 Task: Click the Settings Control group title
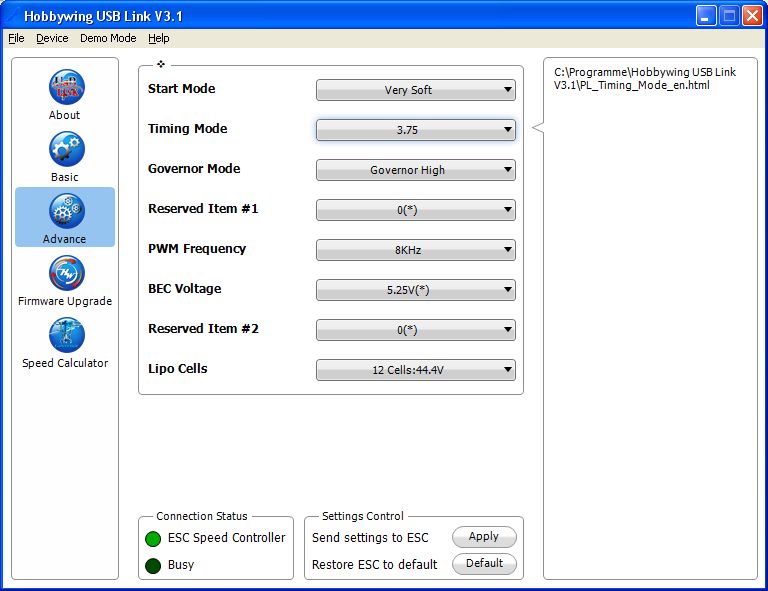[363, 516]
